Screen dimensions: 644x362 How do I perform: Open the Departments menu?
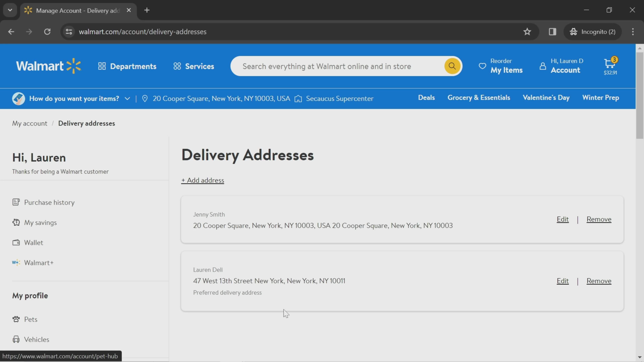coord(127,66)
